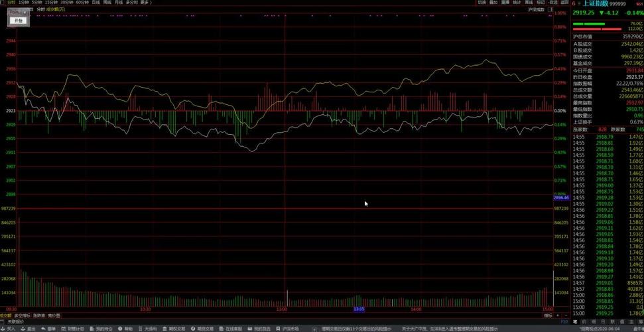
Task: Toggle the box beside 沪深指数 label
Action: point(548,10)
